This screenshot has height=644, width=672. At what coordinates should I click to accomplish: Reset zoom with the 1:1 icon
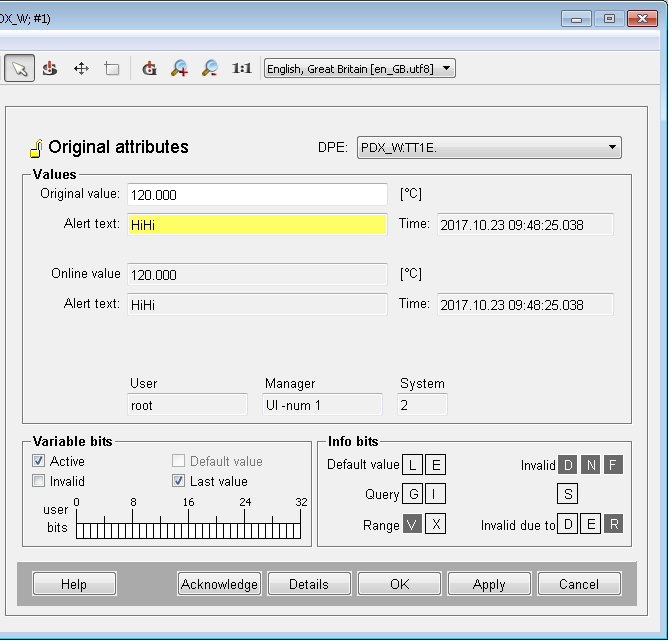(242, 68)
